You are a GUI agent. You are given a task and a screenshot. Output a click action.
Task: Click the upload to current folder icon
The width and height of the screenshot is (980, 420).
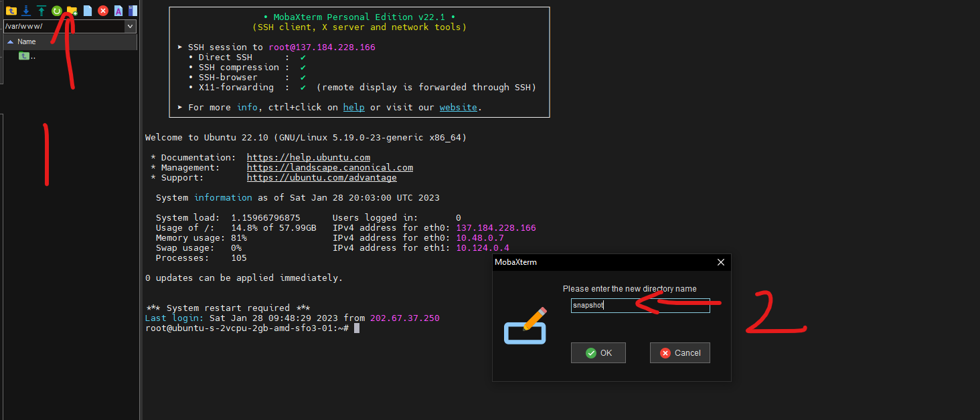click(x=42, y=11)
